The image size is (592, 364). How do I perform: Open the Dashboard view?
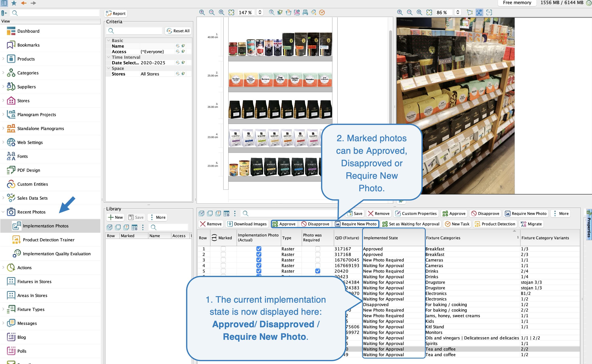pyautogui.click(x=28, y=31)
